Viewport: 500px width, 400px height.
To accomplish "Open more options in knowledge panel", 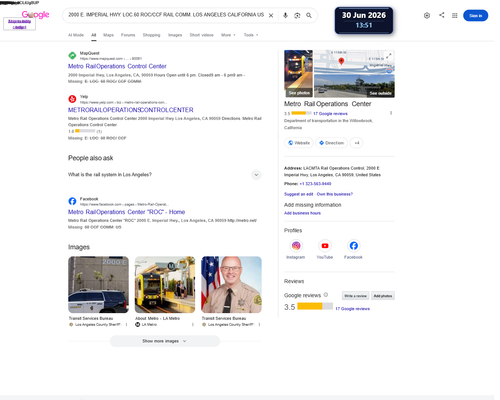I will click(x=391, y=113).
